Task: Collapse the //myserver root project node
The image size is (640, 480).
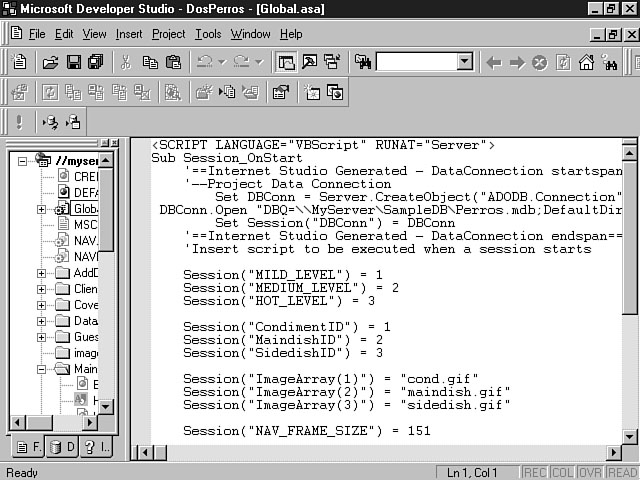Action: pyautogui.click(x=24, y=159)
